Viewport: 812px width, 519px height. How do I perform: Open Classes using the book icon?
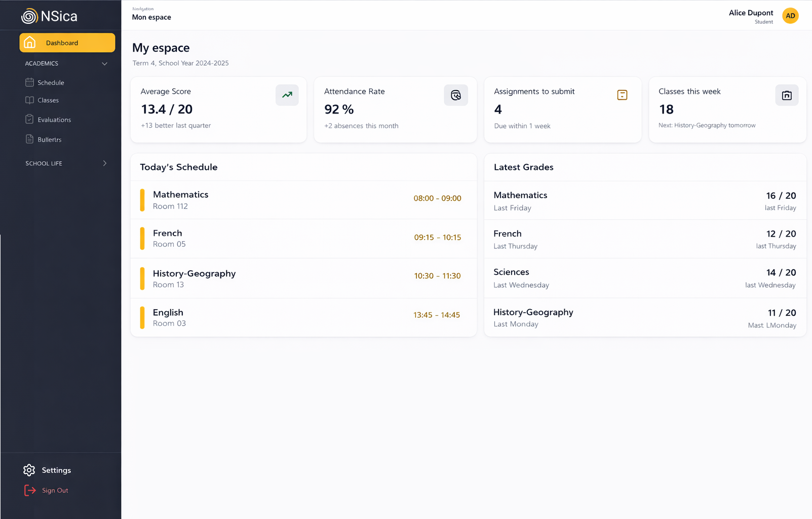[30, 100]
